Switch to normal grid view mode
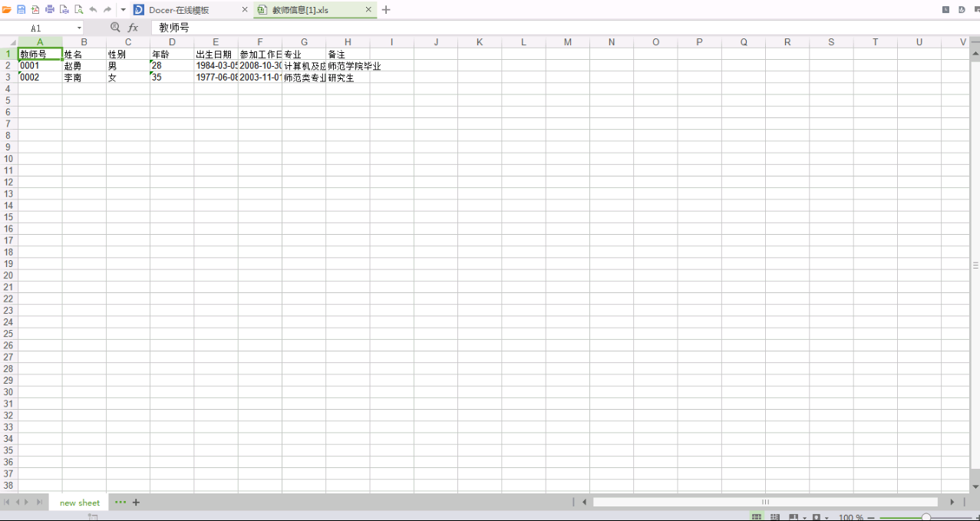This screenshot has height=521, width=980. point(757,518)
